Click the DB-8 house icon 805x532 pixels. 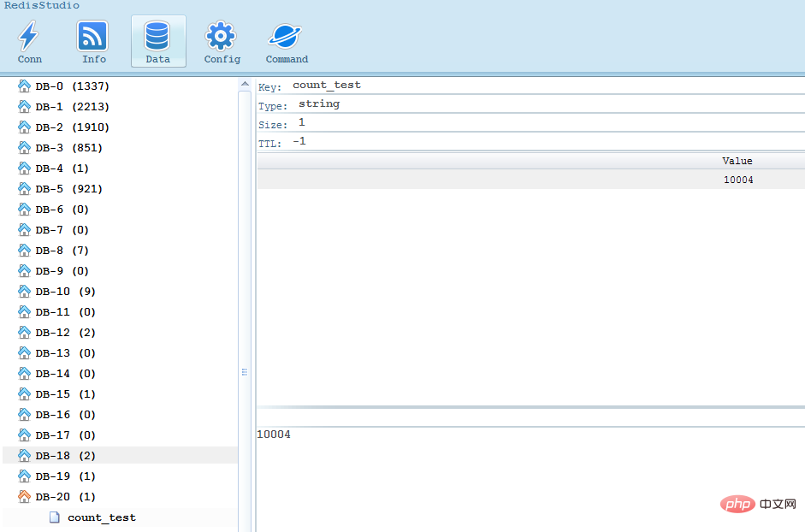pyautogui.click(x=24, y=250)
